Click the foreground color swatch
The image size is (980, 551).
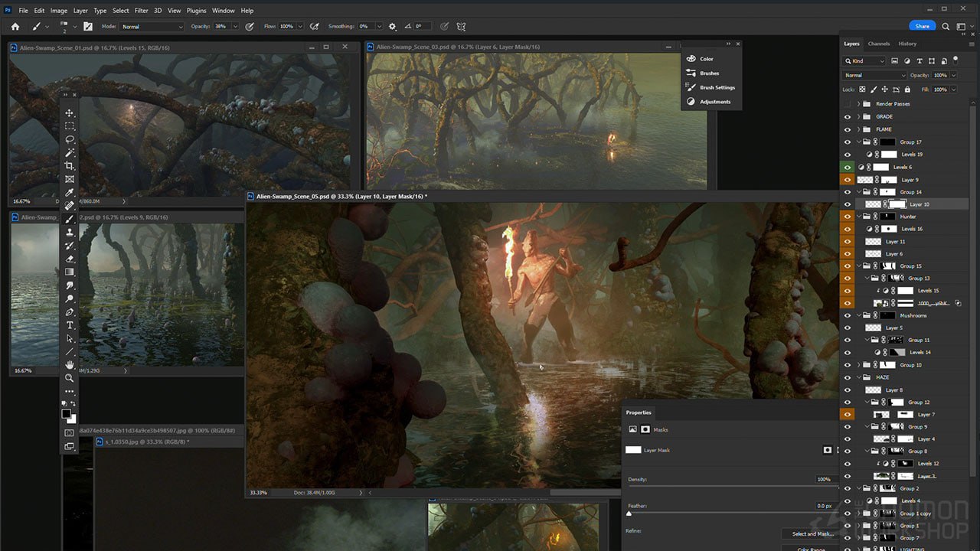coord(67,414)
